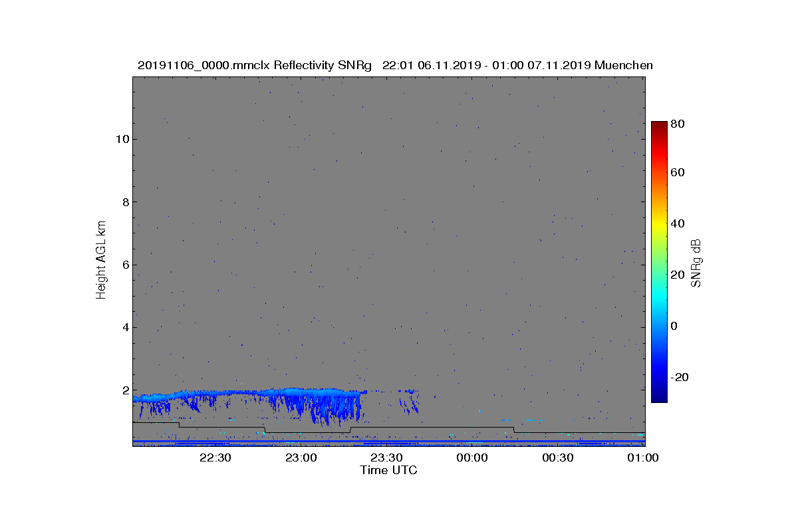Click the 00:00 time tick label
The height and width of the screenshot is (532, 798).
(472, 458)
